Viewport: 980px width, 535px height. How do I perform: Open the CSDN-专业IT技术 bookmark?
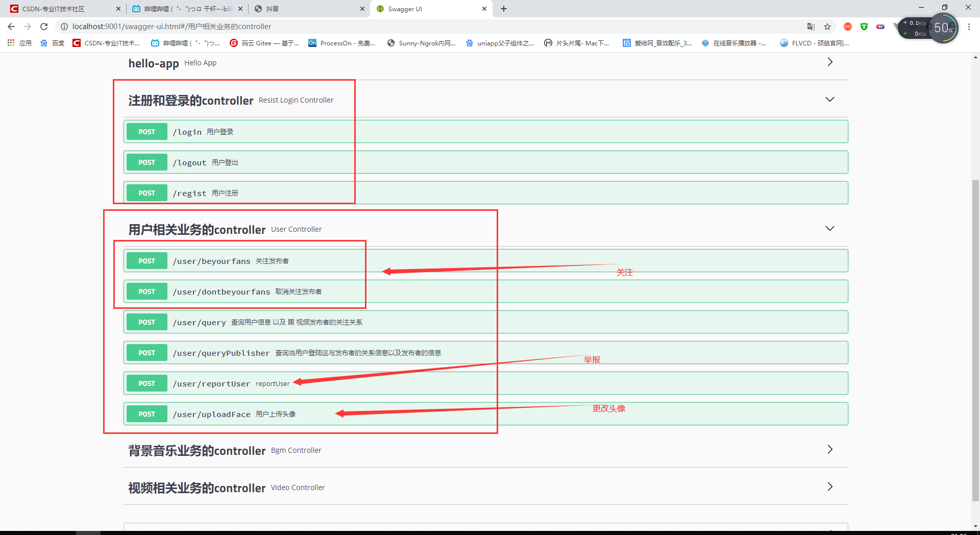106,43
